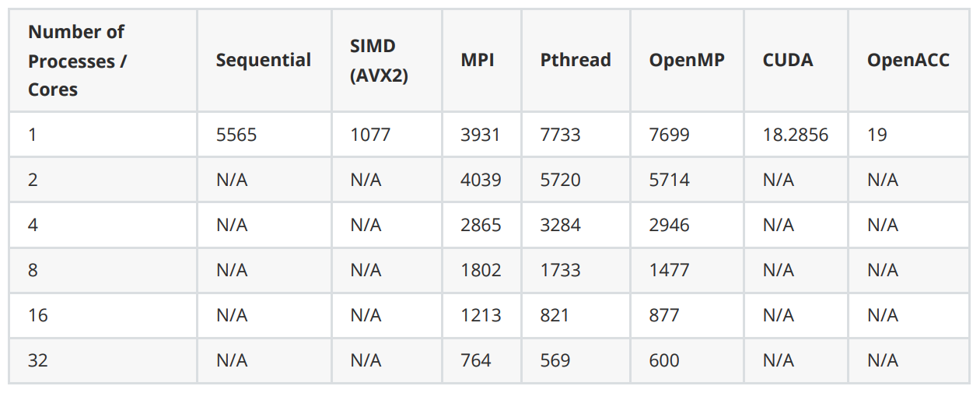Click the row label for 32 cores

[38, 361]
